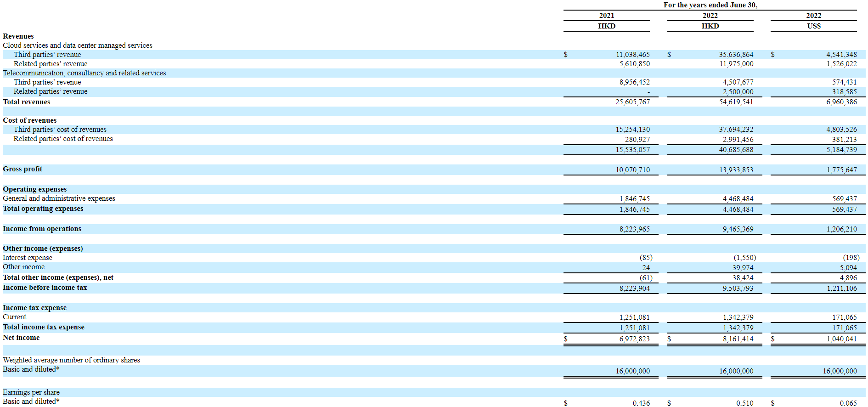Click the "For the years ended June 30," header
This screenshot has height=407, width=868.
point(710,5)
